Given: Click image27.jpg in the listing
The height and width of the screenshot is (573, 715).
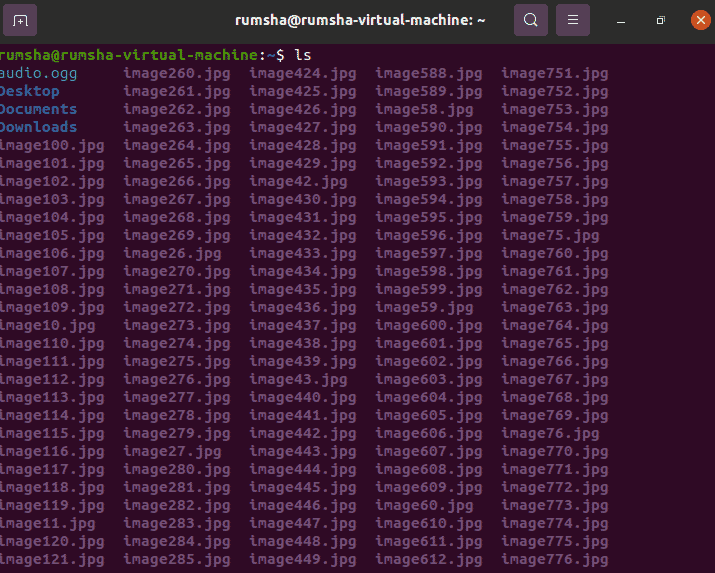Looking at the screenshot, I should pos(172,452).
